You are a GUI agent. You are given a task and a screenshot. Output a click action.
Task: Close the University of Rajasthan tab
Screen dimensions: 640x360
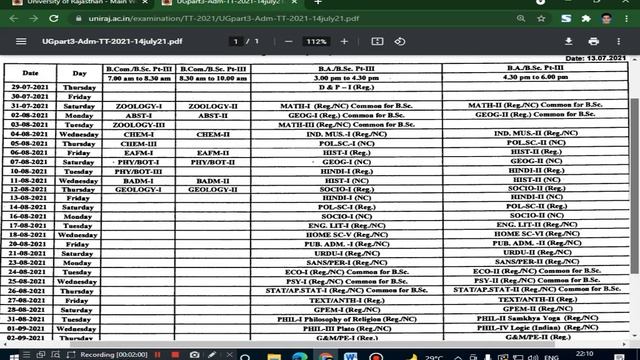pyautogui.click(x=145, y=2)
